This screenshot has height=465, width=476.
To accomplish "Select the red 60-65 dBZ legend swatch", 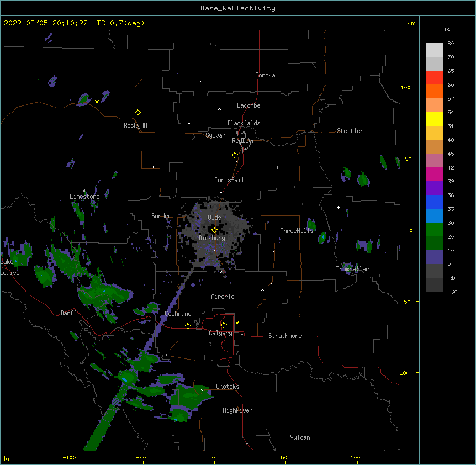I will [x=434, y=78].
